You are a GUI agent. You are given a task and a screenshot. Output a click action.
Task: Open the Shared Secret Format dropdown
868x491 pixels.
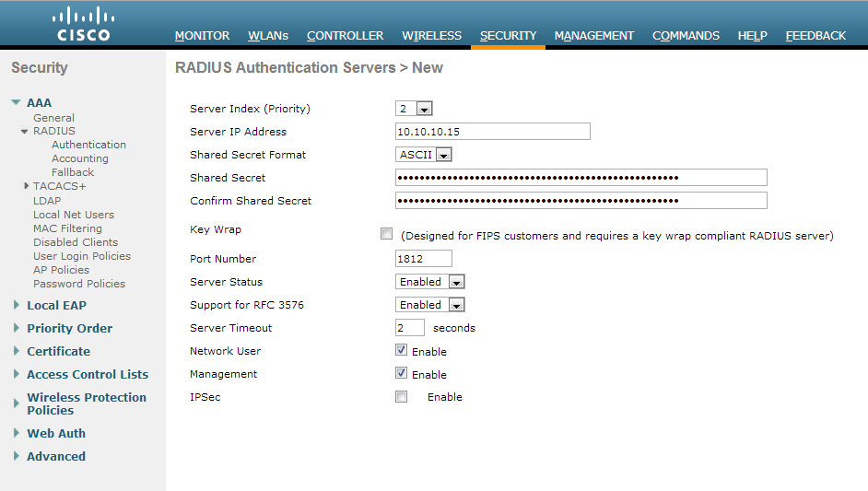(424, 155)
